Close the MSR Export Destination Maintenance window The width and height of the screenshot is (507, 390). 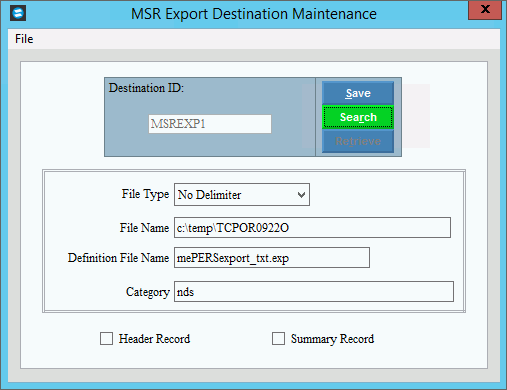point(485,10)
